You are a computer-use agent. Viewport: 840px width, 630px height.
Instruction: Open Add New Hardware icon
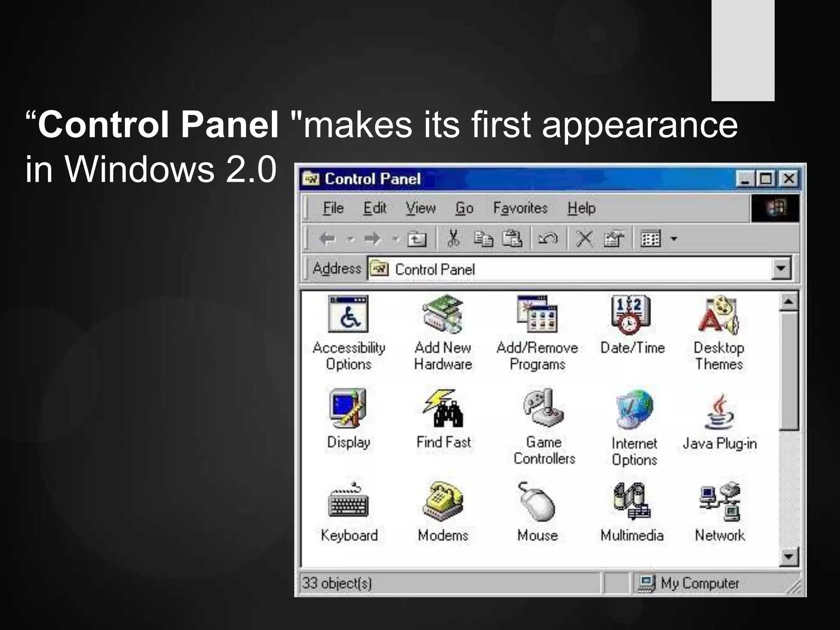pyautogui.click(x=443, y=314)
